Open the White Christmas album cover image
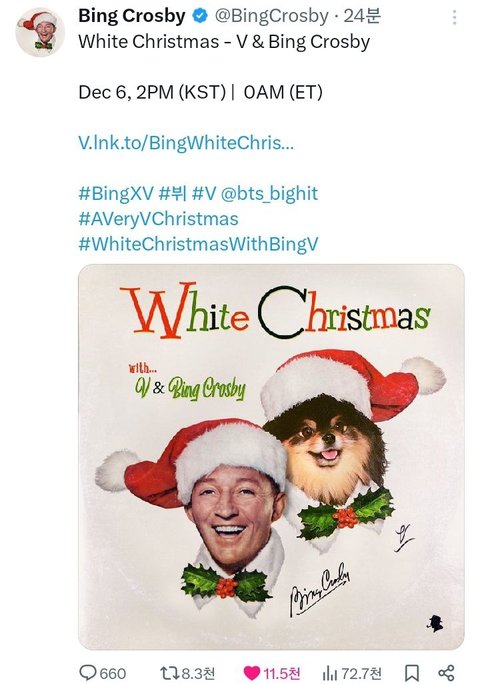 click(x=271, y=457)
